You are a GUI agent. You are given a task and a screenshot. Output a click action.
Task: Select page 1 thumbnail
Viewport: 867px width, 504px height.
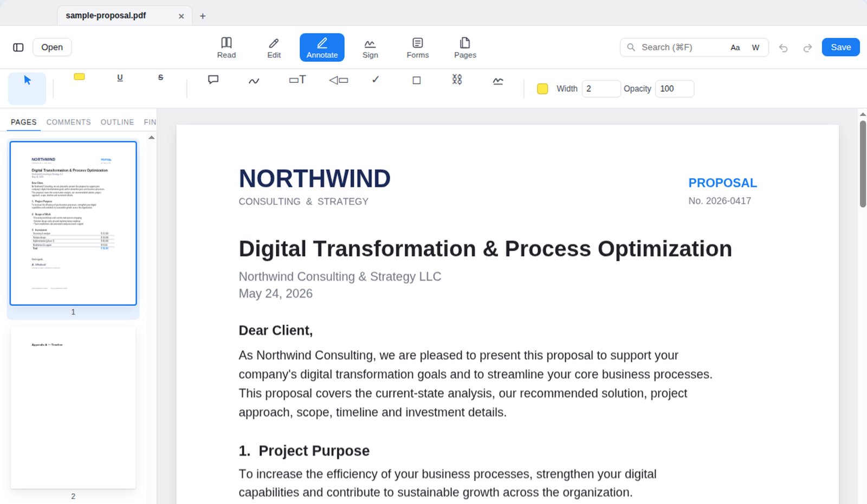73,223
